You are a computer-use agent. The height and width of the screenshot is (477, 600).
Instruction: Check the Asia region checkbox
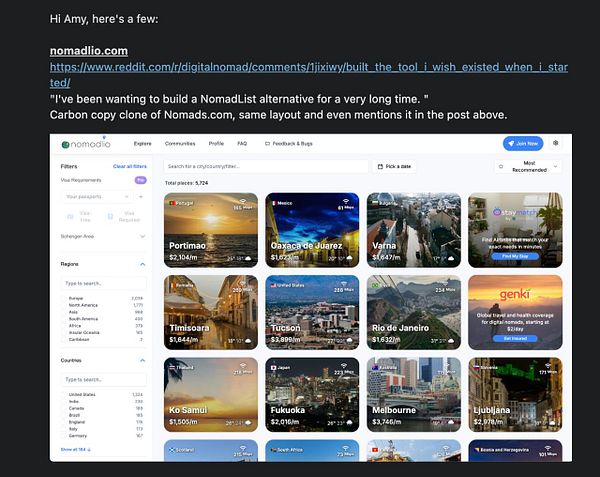tap(64, 312)
